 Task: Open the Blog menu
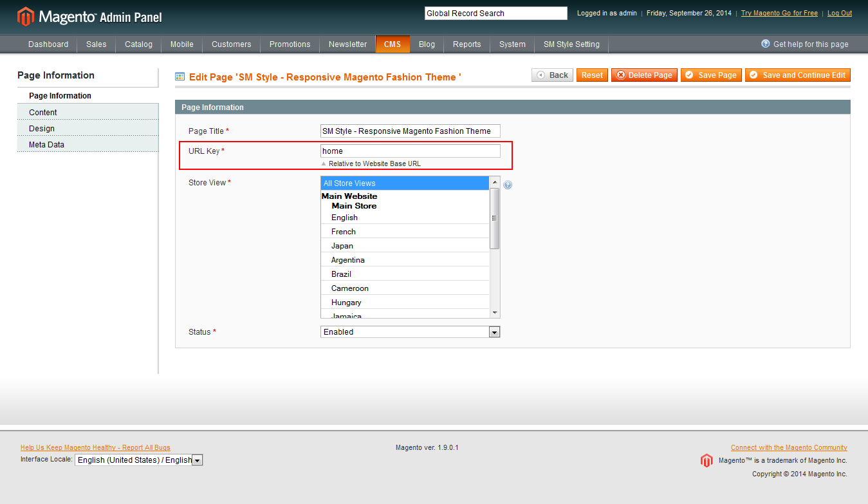tap(427, 44)
